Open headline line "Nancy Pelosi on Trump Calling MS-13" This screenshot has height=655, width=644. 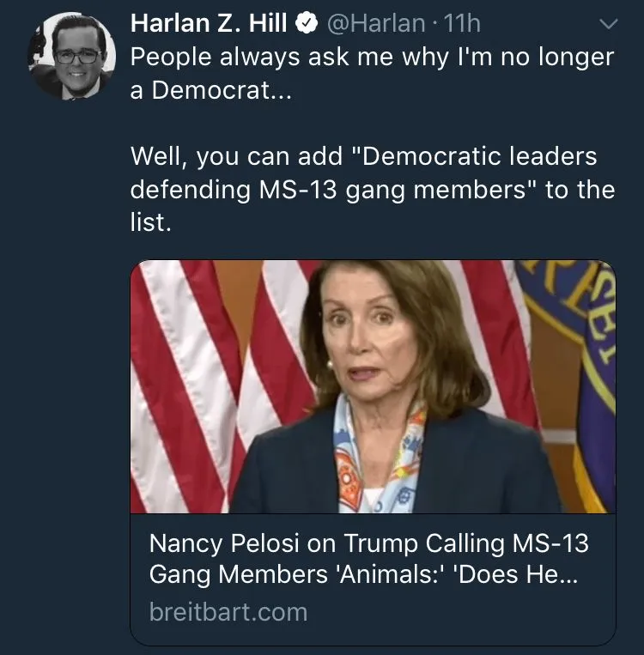[369, 543]
